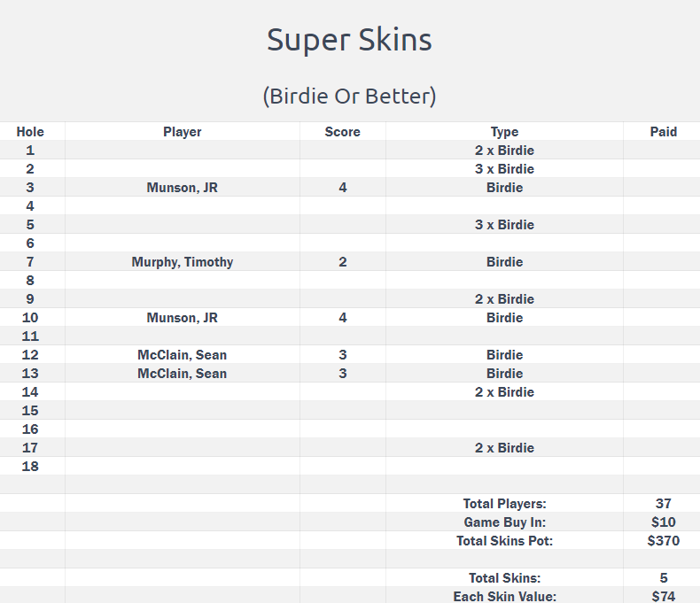The image size is (700, 603).
Task: Click 2 x Birdie on hole 17
Action: pyautogui.click(x=504, y=448)
